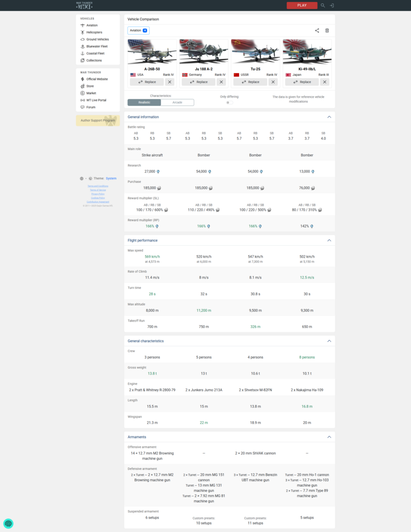Viewport: 411px width, 532px height.
Task: Click Store icon in sidebar
Action: pos(83,86)
